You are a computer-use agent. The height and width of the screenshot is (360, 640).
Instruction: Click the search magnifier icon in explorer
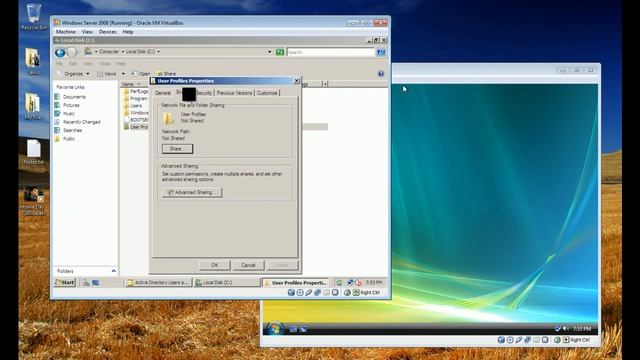point(381,52)
